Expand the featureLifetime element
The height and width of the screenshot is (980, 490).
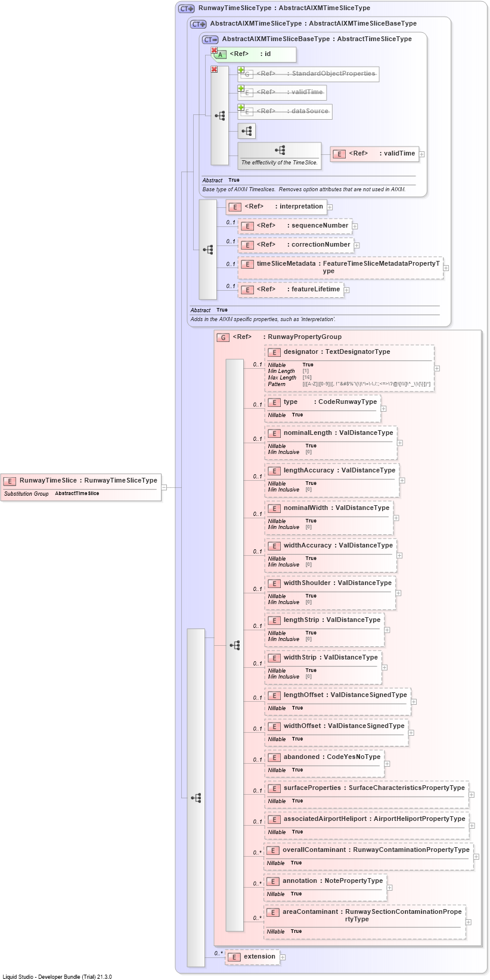pyautogui.click(x=346, y=290)
